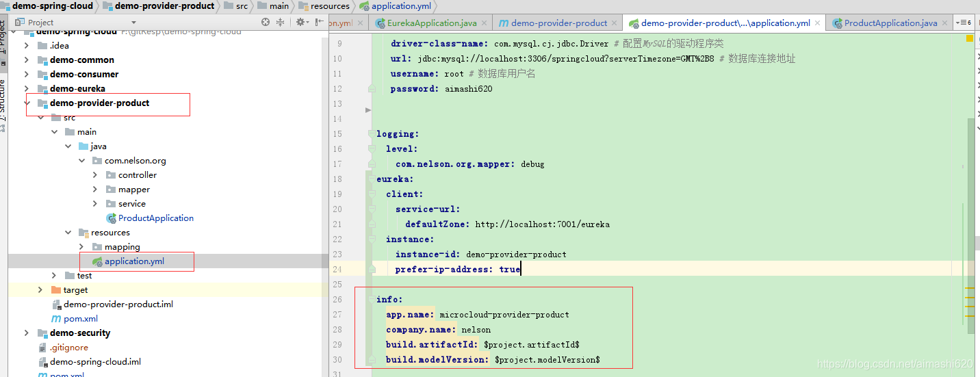The width and height of the screenshot is (980, 377).
Task: Fold the eureka block at line 18
Action: coord(372,179)
